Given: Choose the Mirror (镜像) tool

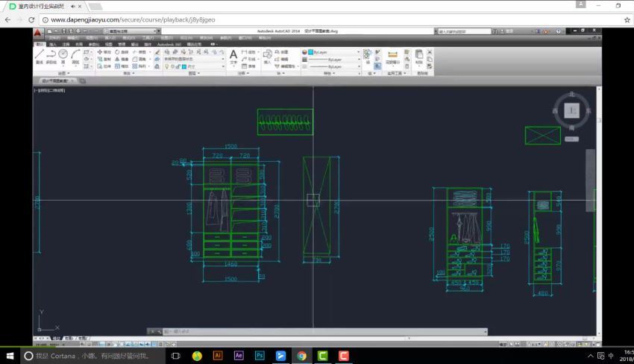Looking at the screenshot, I should 122,59.
